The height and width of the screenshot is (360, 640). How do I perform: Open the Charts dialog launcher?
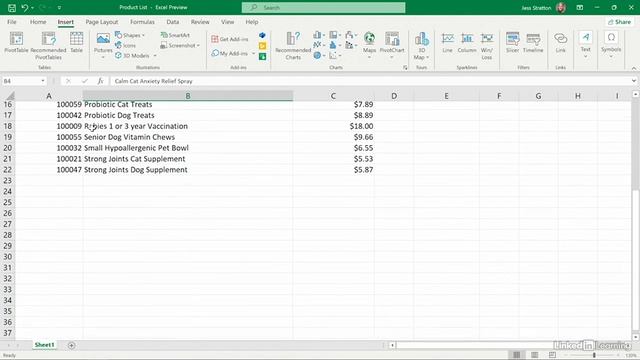[405, 68]
